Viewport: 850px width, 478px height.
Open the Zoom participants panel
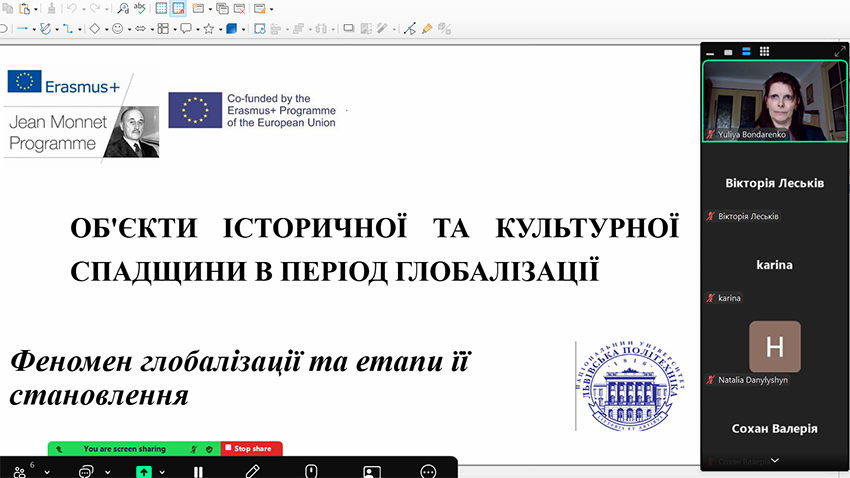[x=21, y=470]
